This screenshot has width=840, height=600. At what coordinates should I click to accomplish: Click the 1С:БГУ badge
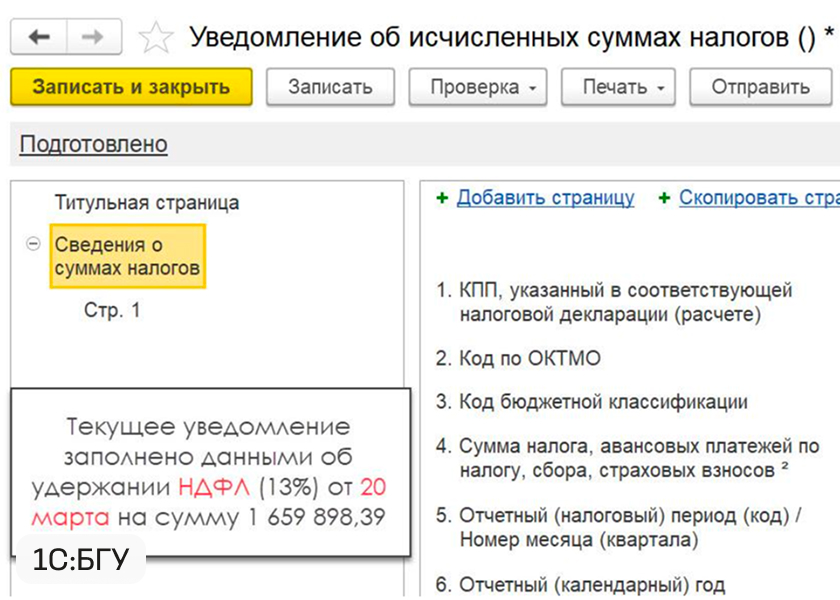pos(81,559)
